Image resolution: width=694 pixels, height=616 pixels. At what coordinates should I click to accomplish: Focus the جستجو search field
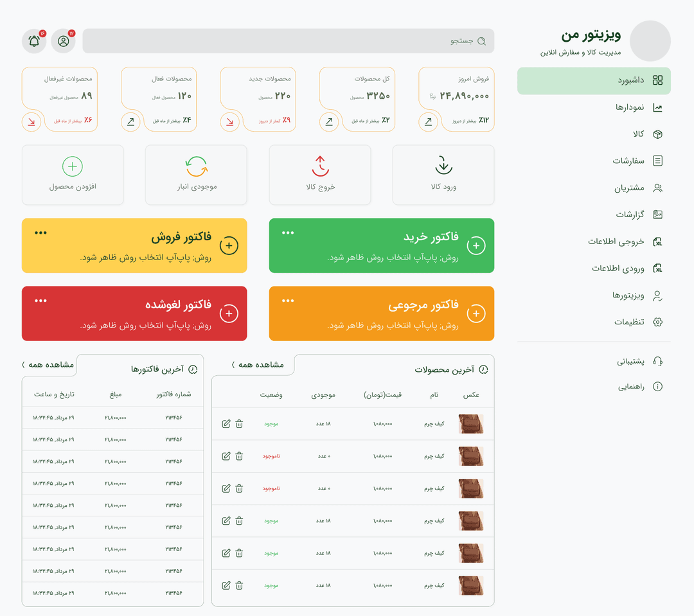click(x=288, y=41)
